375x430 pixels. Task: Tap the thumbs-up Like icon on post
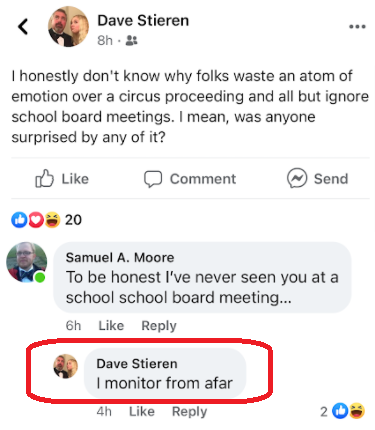(44, 178)
